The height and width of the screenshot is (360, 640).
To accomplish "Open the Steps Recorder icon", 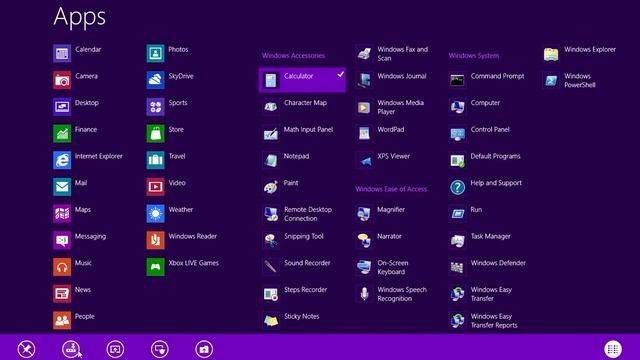I will pos(271,293).
